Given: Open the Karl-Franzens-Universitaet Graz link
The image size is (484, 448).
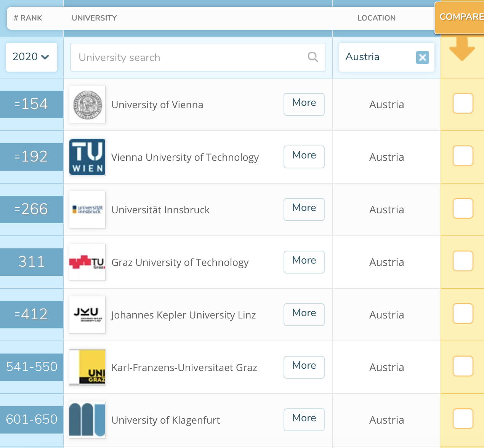Looking at the screenshot, I should point(184,368).
